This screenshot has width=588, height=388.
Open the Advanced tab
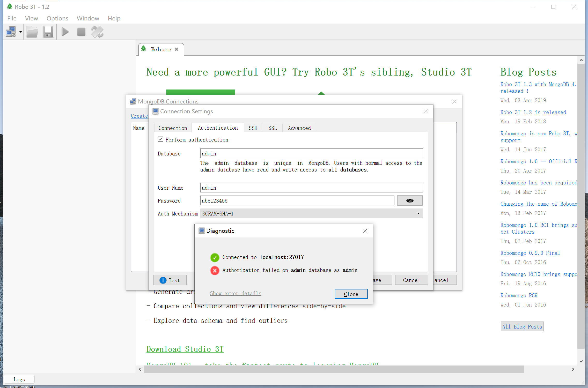(299, 128)
